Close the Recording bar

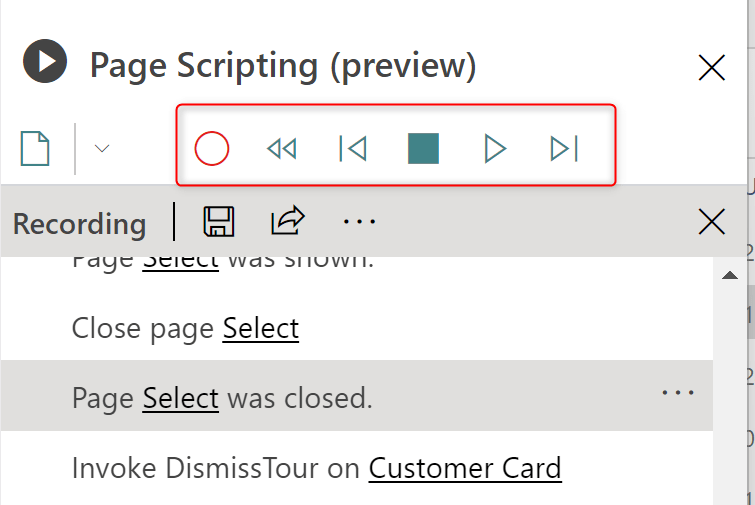coord(711,221)
